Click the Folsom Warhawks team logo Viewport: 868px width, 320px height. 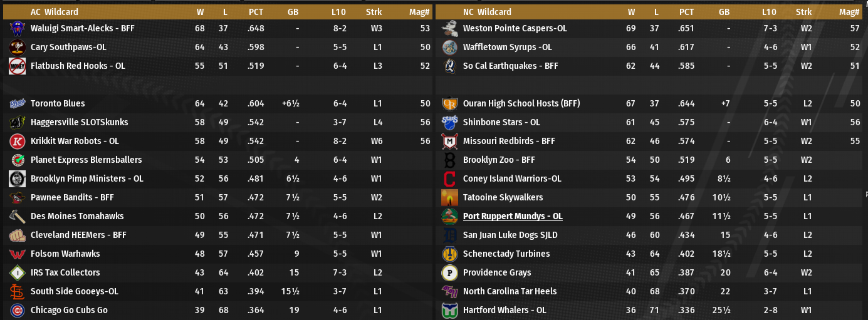pyautogui.click(x=17, y=254)
